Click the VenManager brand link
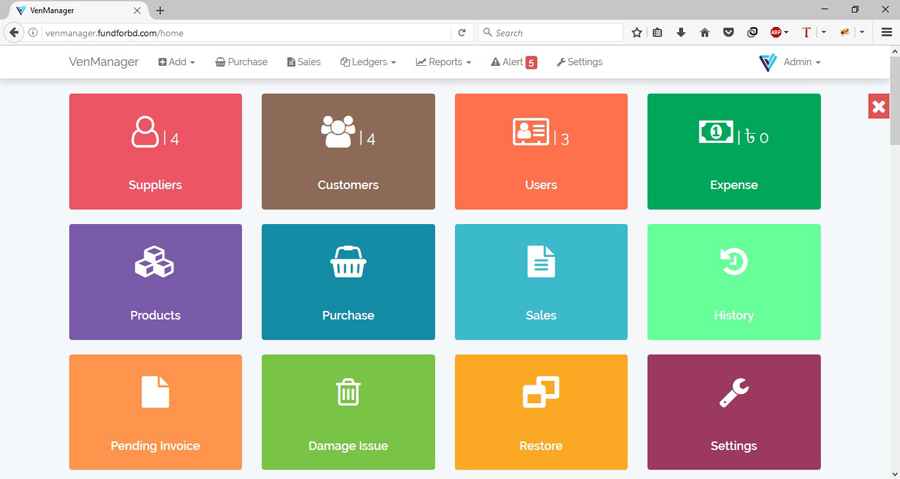900x479 pixels. tap(104, 62)
